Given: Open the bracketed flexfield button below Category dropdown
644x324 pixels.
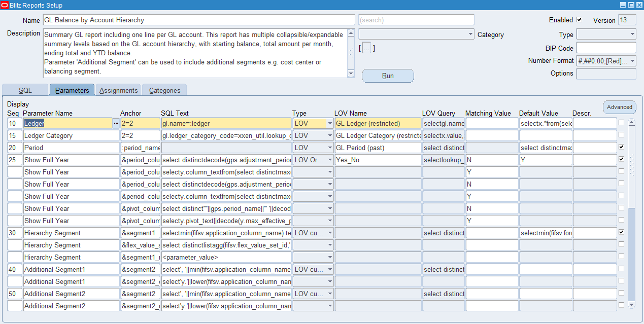Looking at the screenshot, I should 367,48.
